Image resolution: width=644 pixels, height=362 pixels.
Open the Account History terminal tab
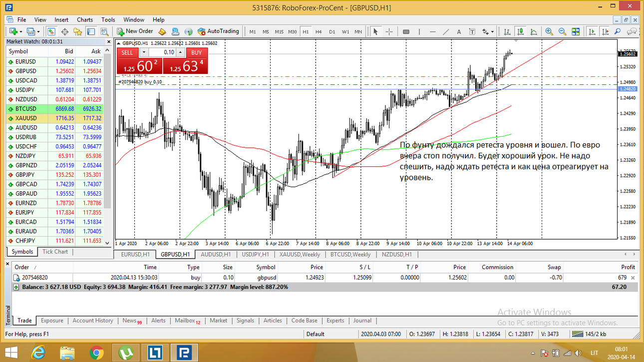[93, 321]
